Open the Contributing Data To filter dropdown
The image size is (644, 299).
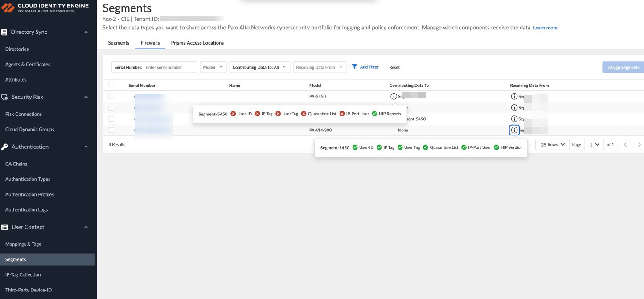260,67
